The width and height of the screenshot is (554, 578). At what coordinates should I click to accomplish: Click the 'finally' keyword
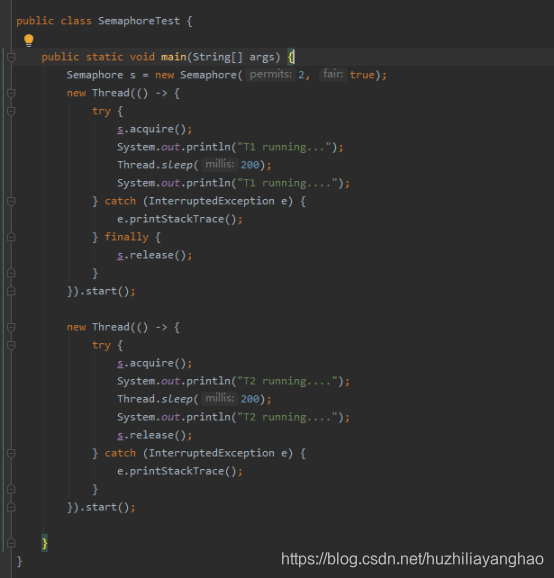tap(126, 237)
